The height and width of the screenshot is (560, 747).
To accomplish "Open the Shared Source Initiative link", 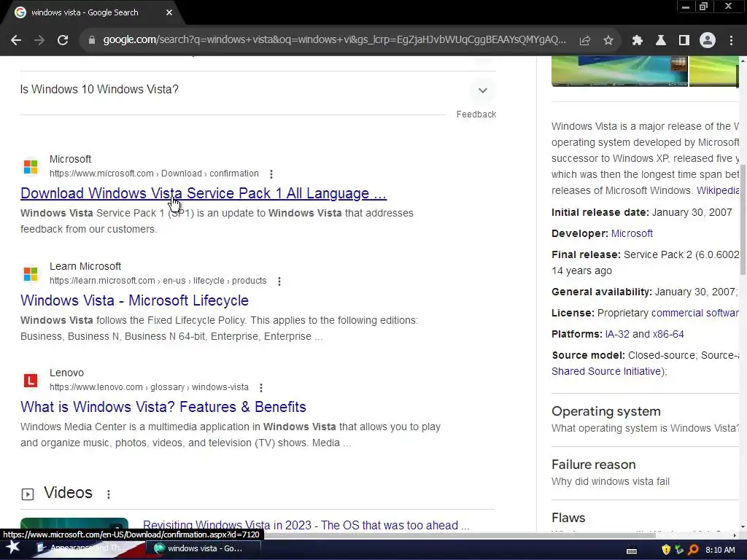I will point(606,371).
